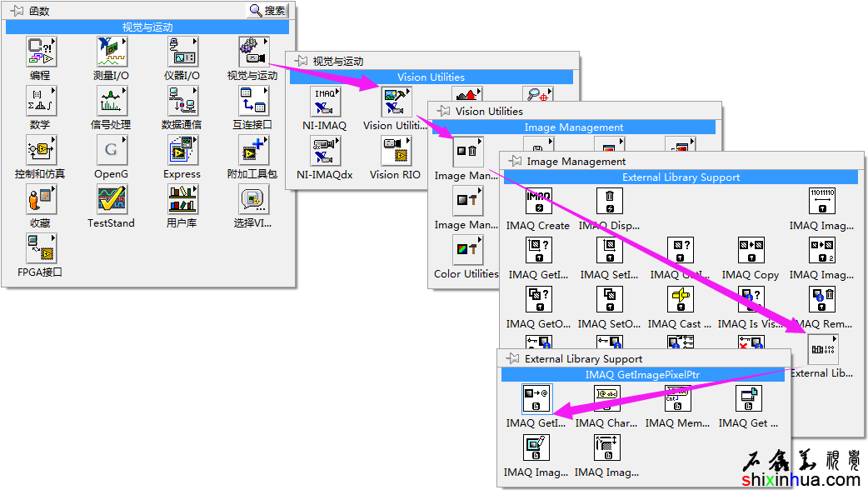Open Image Man... icon with trash can
Image resolution: width=868 pixels, height=490 pixels.
[x=468, y=152]
